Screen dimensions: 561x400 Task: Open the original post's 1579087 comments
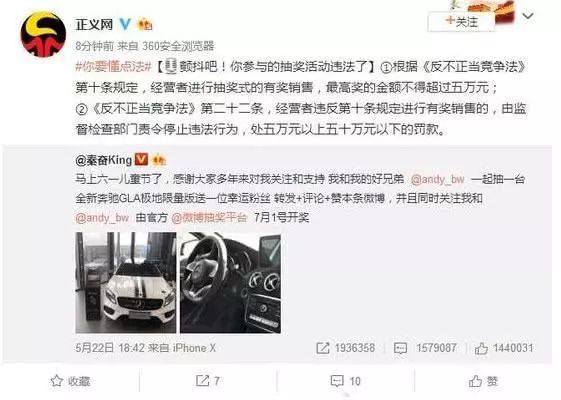(x=425, y=348)
